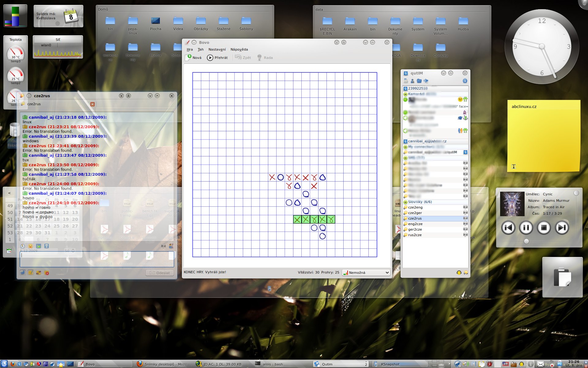Open the Nápověda menu in Bovo
Viewport: 588px width, 368px height.
coord(239,49)
